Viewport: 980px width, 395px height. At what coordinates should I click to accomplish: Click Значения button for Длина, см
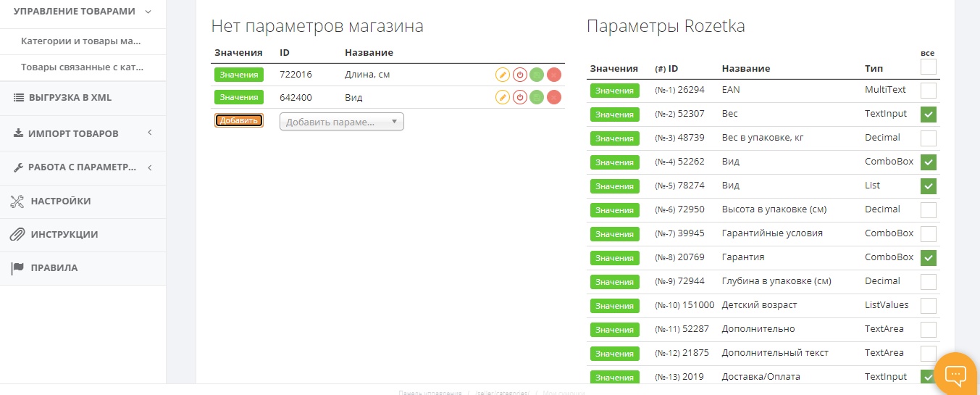[x=239, y=75]
